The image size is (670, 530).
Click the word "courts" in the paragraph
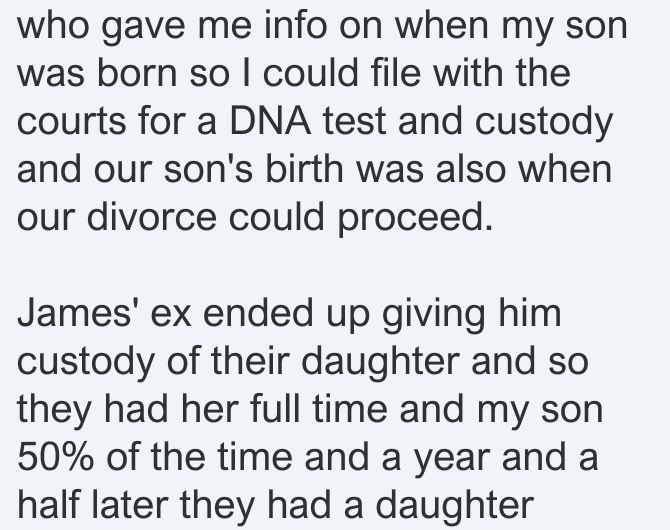click(x=71, y=121)
